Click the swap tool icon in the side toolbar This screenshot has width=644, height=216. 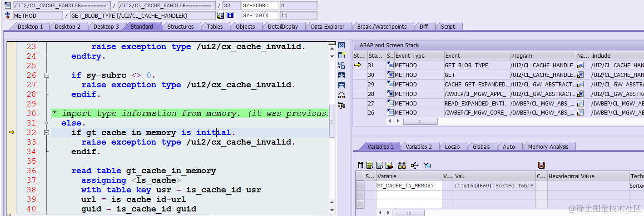click(x=342, y=65)
